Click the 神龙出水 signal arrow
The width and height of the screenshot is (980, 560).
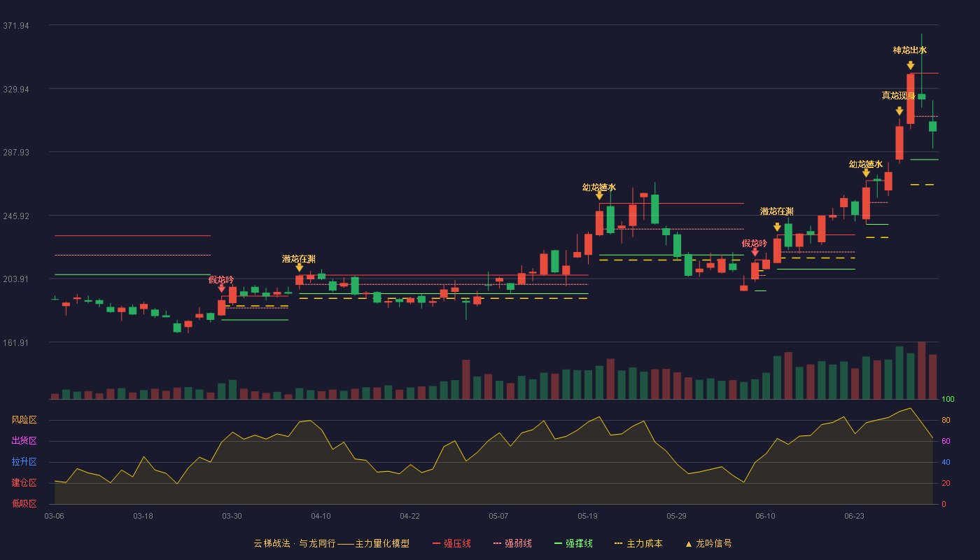pyautogui.click(x=910, y=65)
